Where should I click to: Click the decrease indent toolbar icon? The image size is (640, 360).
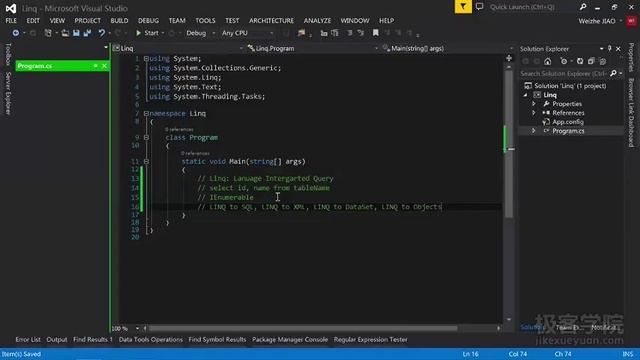click(324, 33)
